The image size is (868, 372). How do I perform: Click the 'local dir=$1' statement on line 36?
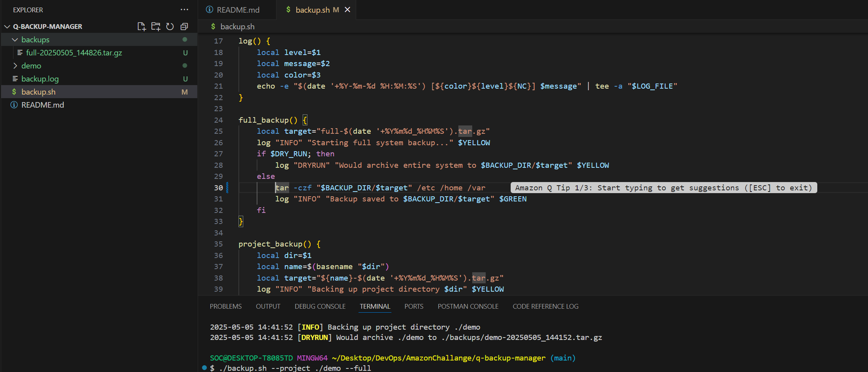(x=284, y=255)
